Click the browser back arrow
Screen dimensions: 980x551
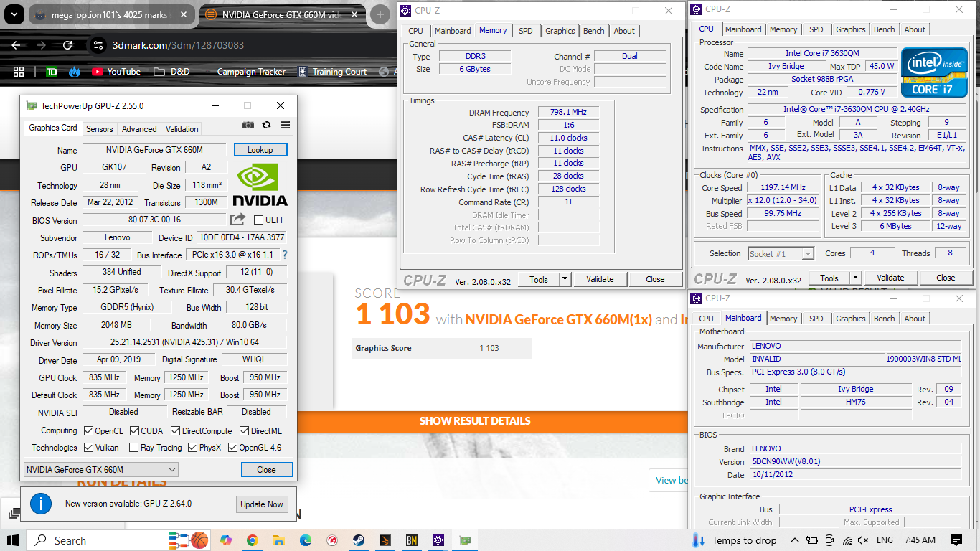point(16,45)
